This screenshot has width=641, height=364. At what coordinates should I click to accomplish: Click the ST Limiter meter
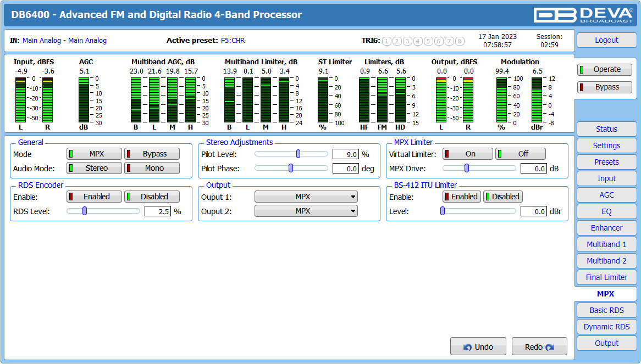[x=323, y=100]
